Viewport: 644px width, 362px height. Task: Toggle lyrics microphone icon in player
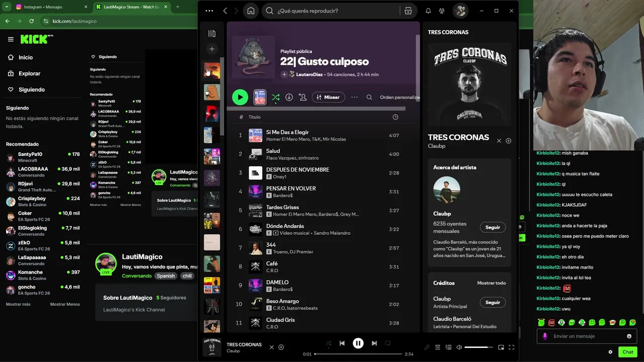click(x=427, y=347)
